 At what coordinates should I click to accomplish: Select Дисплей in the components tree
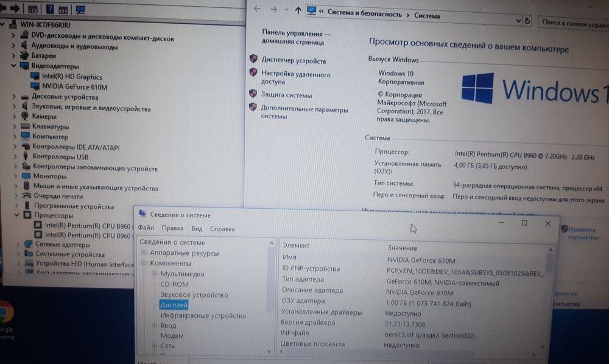tap(174, 305)
